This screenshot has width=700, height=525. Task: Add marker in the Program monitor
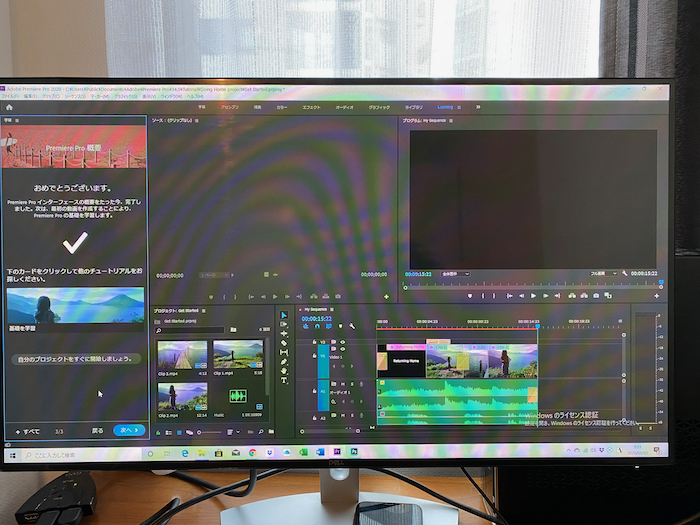470,296
